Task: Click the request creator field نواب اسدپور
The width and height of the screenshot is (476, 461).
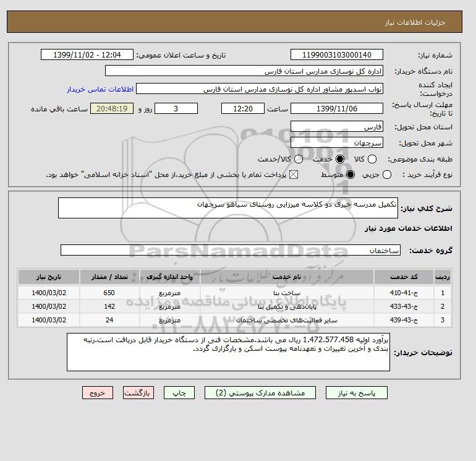Action: pyautogui.click(x=260, y=88)
